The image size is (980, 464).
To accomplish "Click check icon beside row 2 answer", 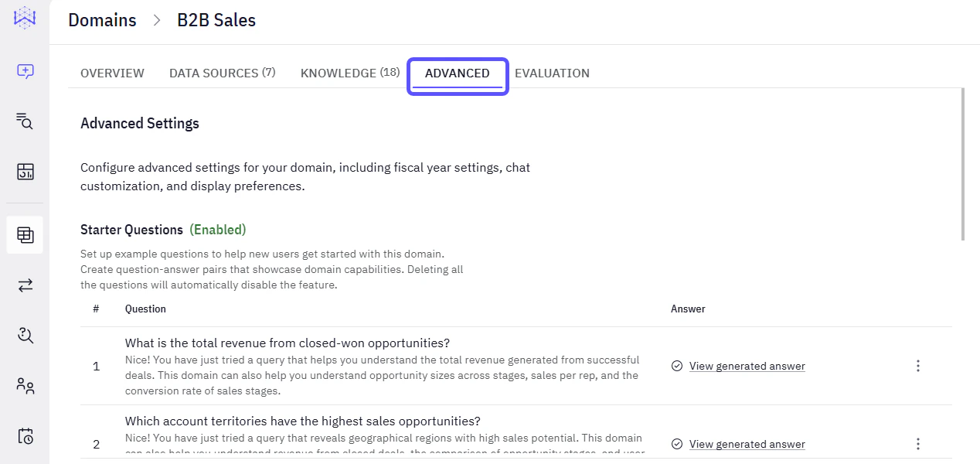I will (x=677, y=444).
